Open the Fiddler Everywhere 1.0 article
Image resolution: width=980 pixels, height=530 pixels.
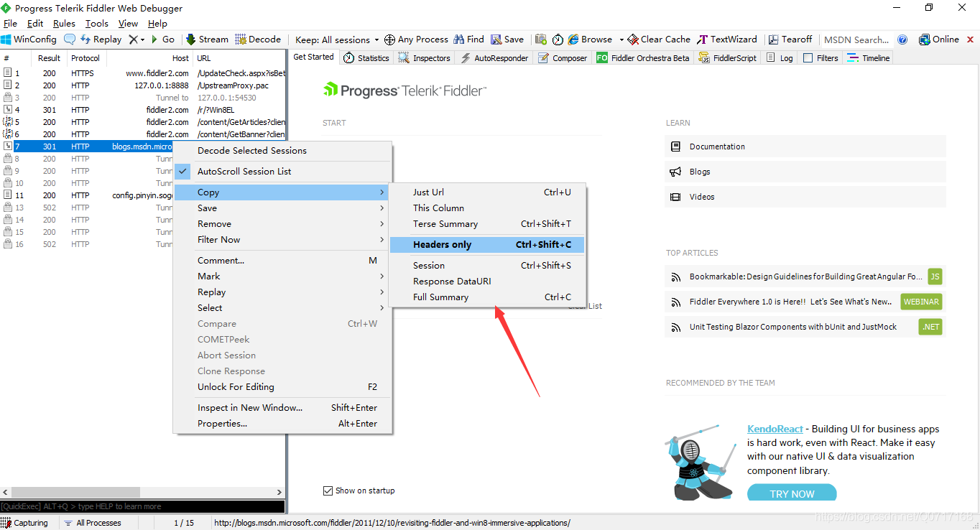click(790, 302)
